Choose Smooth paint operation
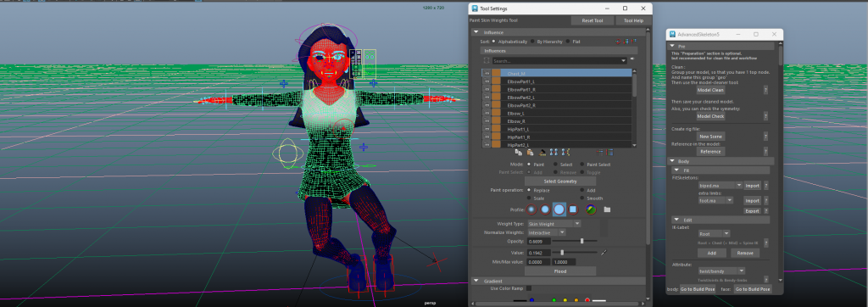 581,198
